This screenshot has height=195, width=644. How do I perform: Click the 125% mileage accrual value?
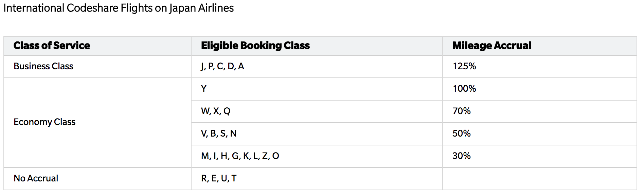464,66
